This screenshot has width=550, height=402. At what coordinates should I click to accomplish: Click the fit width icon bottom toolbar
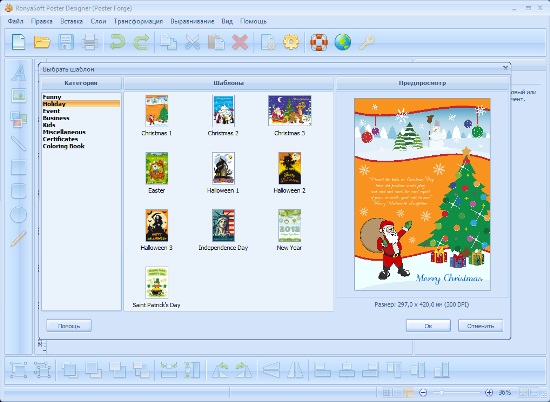(169, 370)
